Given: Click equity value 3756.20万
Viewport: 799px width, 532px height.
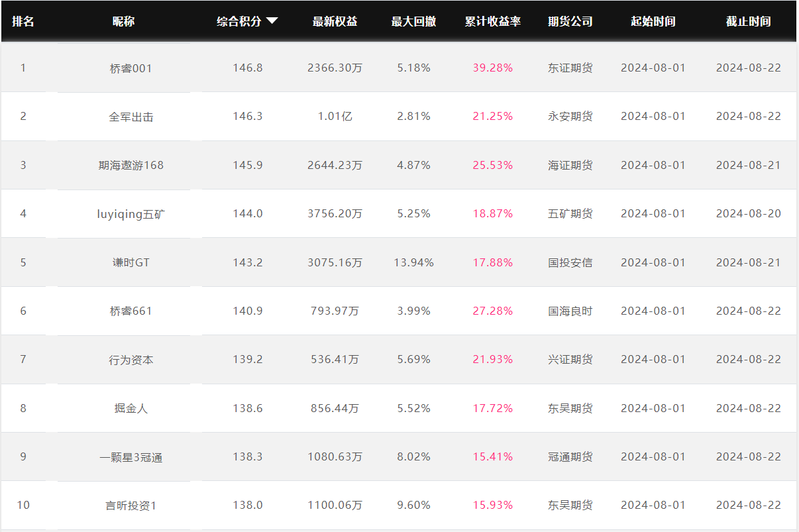Looking at the screenshot, I should pyautogui.click(x=335, y=214).
